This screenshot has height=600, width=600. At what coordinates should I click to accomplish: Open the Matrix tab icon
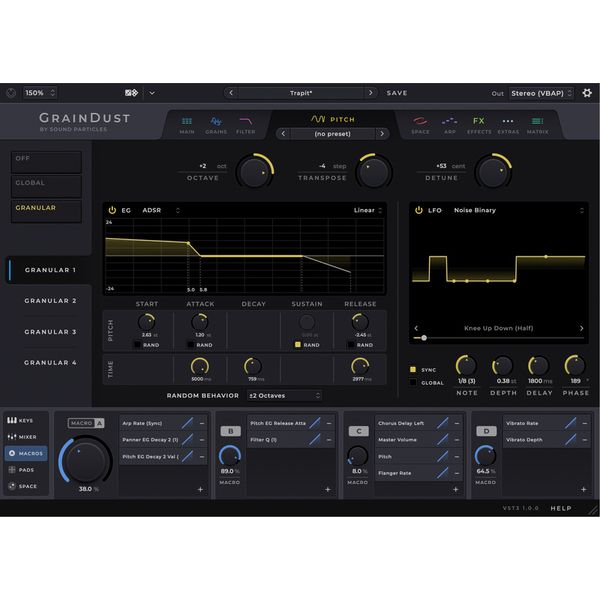[x=537, y=121]
